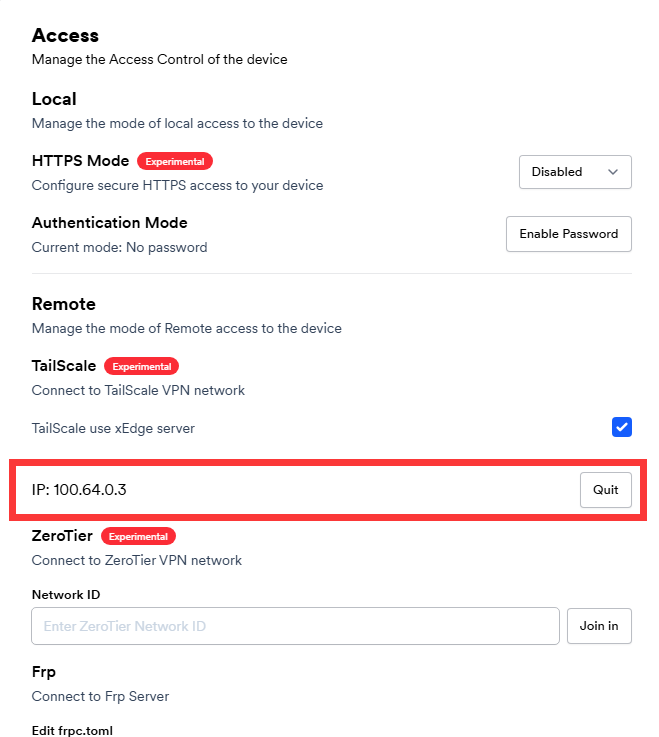This screenshot has width=659, height=737.
Task: Click the Frp section heading
Action: (x=46, y=672)
